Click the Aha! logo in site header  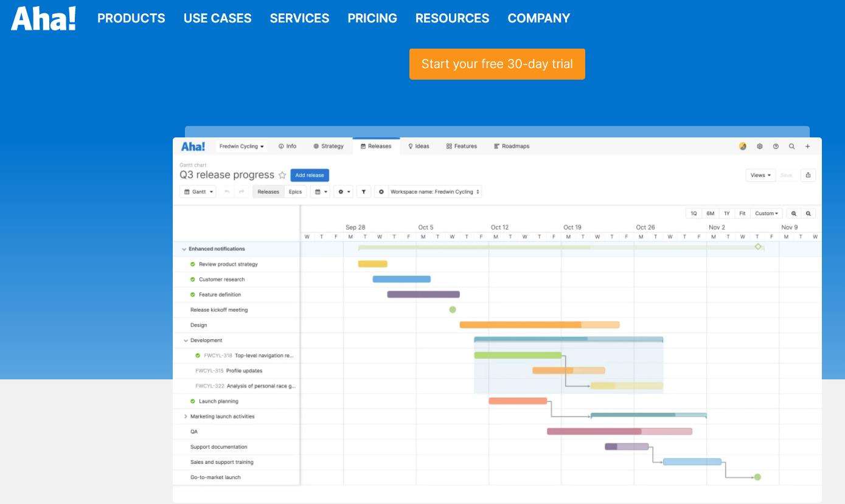[43, 18]
